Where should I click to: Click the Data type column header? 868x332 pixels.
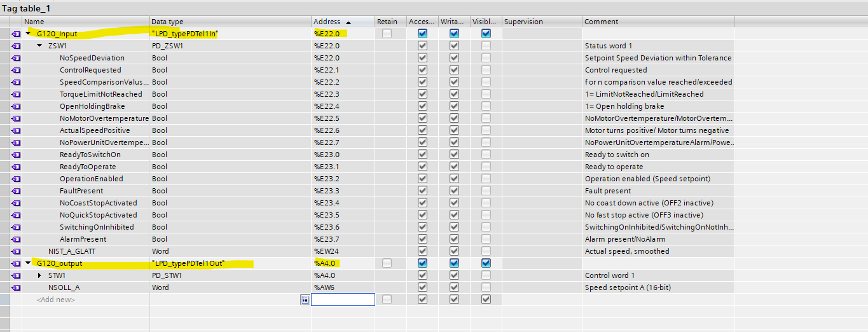pyautogui.click(x=230, y=22)
